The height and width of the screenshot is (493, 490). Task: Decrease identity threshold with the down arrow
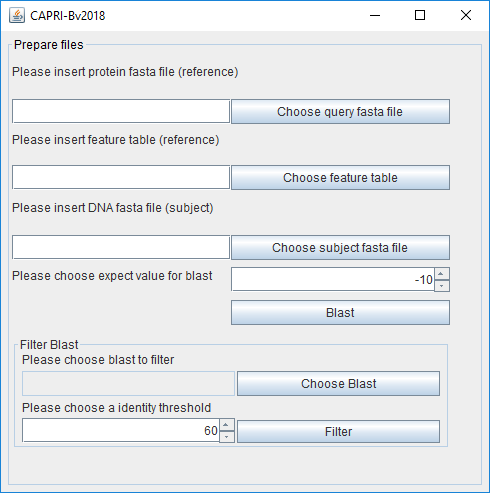coord(227,437)
